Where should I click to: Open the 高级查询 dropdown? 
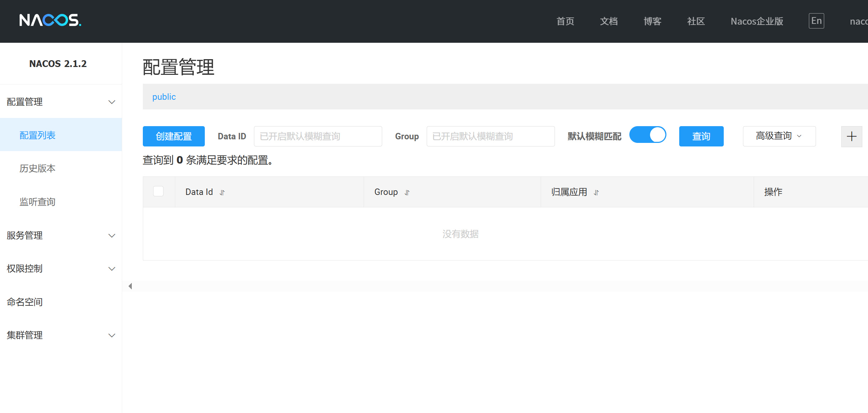(779, 136)
